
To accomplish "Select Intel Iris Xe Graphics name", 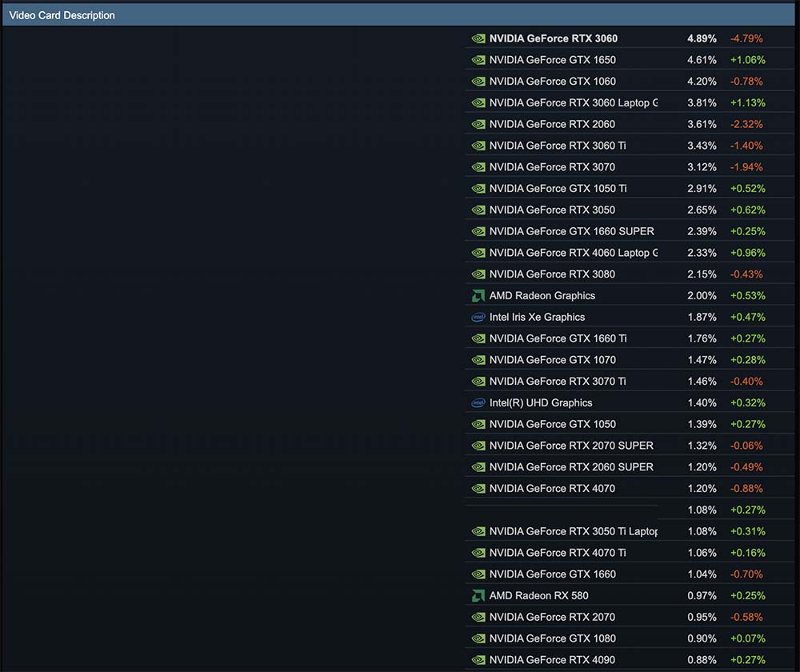I will [x=537, y=318].
